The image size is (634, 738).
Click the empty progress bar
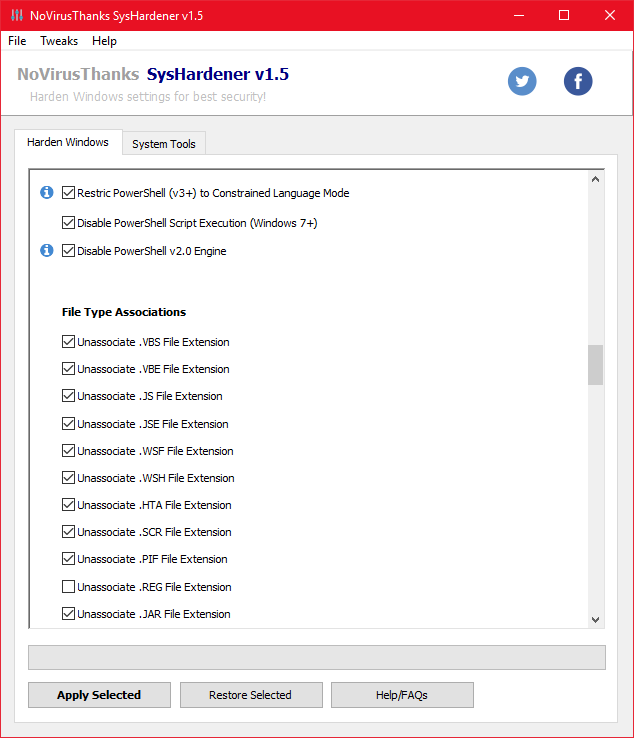(x=317, y=658)
